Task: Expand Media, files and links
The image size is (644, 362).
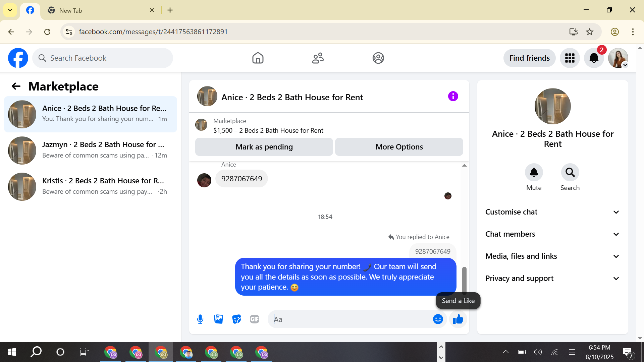Action: click(x=552, y=256)
